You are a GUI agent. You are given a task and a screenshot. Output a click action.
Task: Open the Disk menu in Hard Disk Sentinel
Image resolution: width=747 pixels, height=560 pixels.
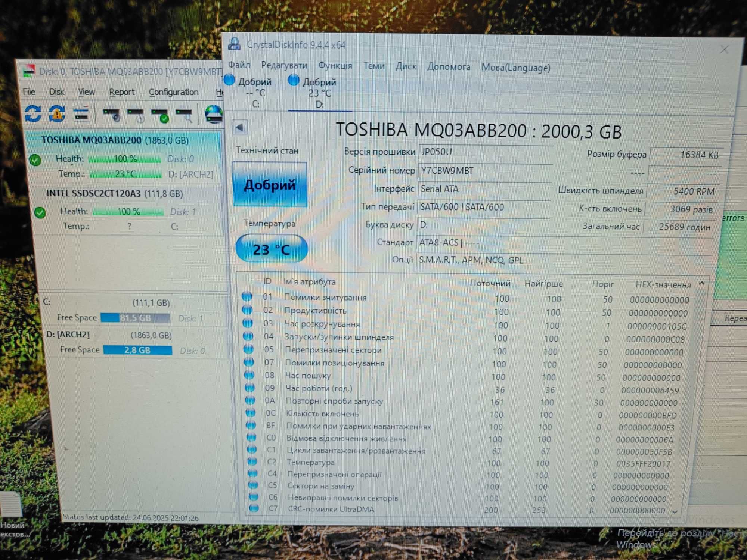56,92
